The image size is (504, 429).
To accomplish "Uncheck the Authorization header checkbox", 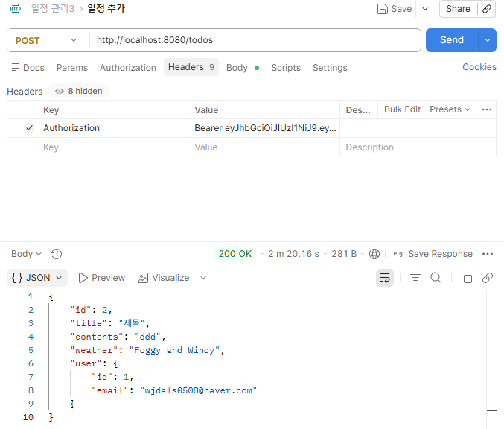I will 29,128.
